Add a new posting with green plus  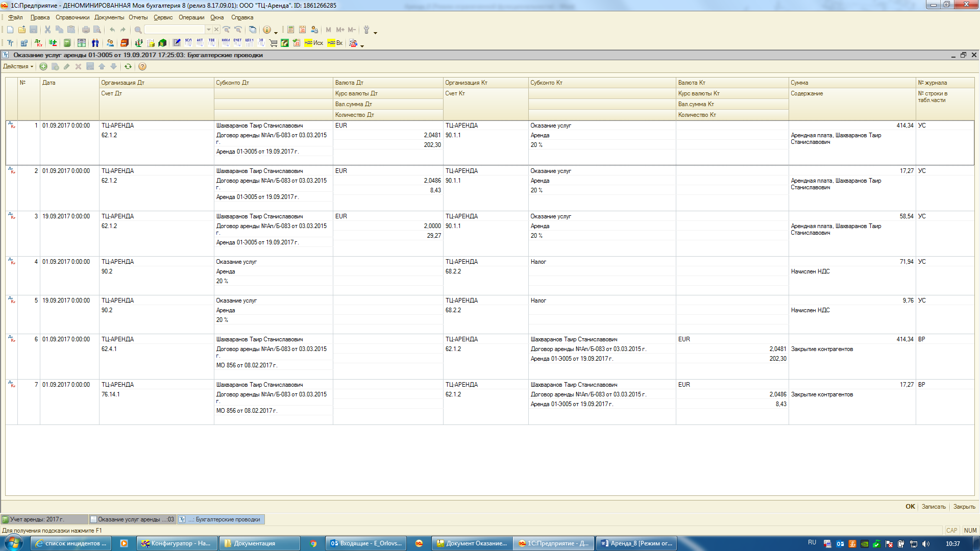coord(43,66)
